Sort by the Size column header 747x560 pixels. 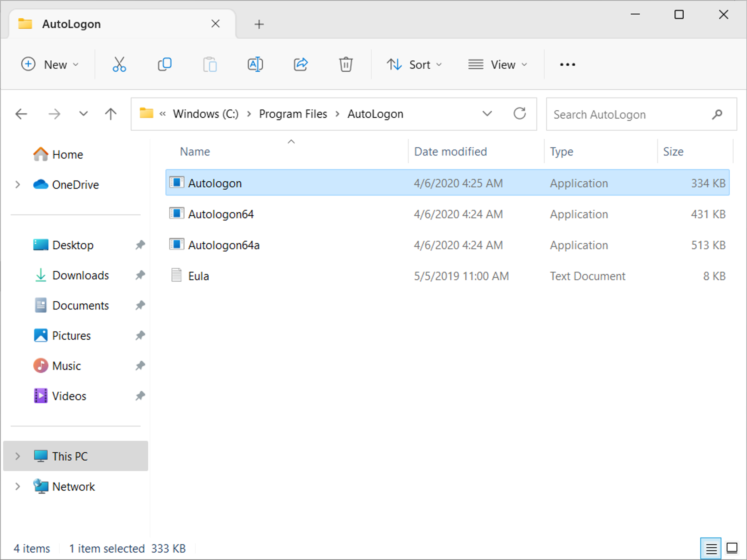(x=673, y=152)
